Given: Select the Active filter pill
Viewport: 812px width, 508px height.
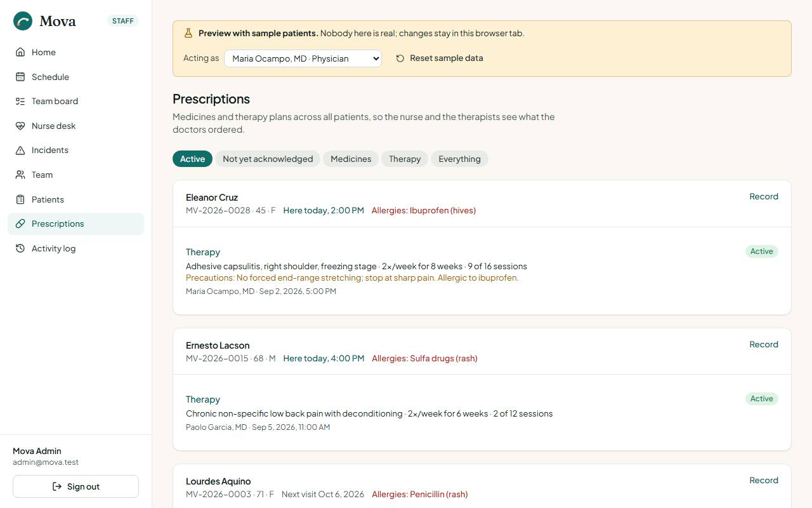Looking at the screenshot, I should click(192, 159).
